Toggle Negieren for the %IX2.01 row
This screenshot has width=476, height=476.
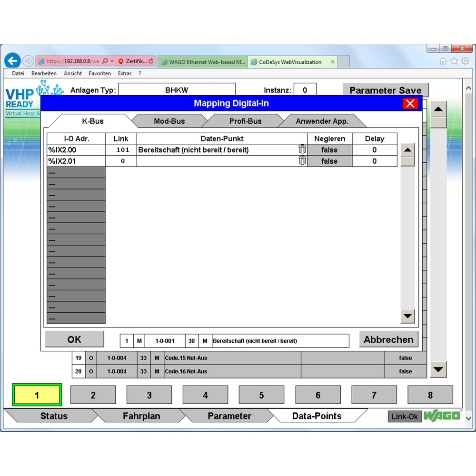(x=330, y=161)
